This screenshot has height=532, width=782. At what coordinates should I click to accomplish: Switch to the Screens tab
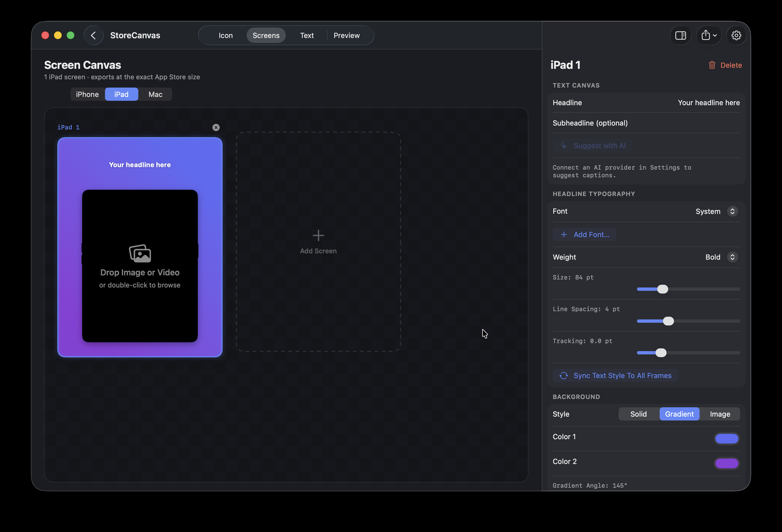[266, 35]
